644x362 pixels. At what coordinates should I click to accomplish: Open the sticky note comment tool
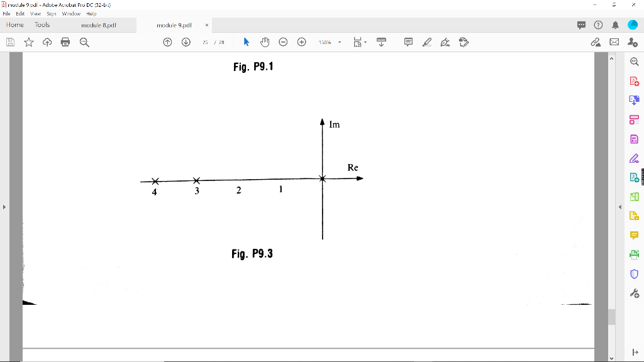(408, 42)
